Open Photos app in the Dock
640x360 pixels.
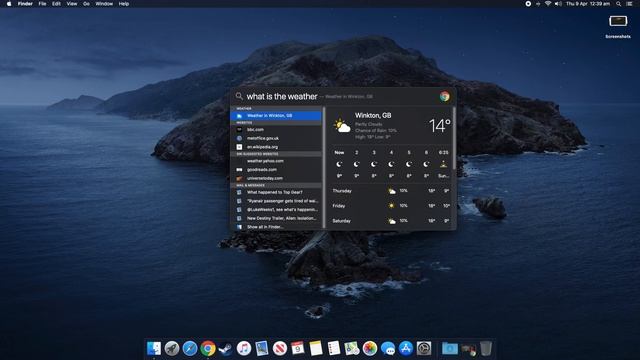[369, 349]
